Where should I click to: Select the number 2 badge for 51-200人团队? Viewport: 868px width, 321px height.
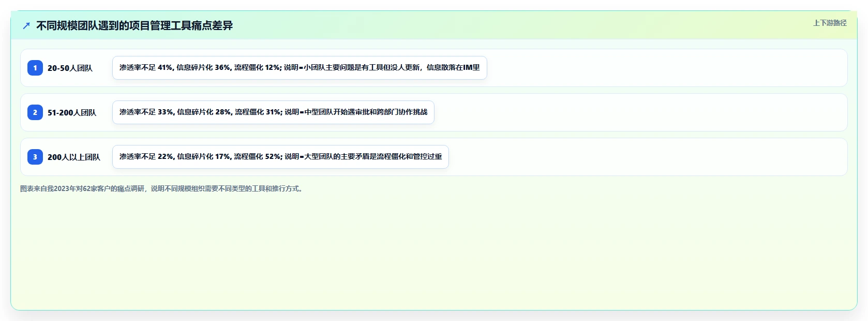click(x=35, y=112)
